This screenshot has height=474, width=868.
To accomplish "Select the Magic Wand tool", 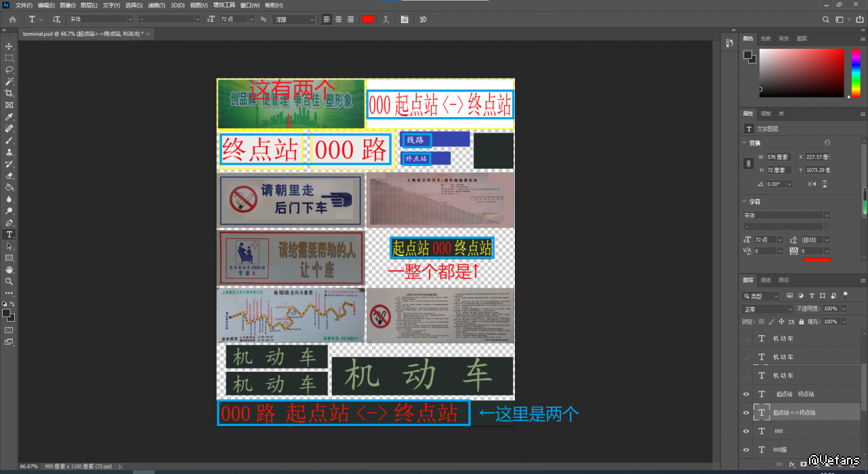I will pos(9,81).
